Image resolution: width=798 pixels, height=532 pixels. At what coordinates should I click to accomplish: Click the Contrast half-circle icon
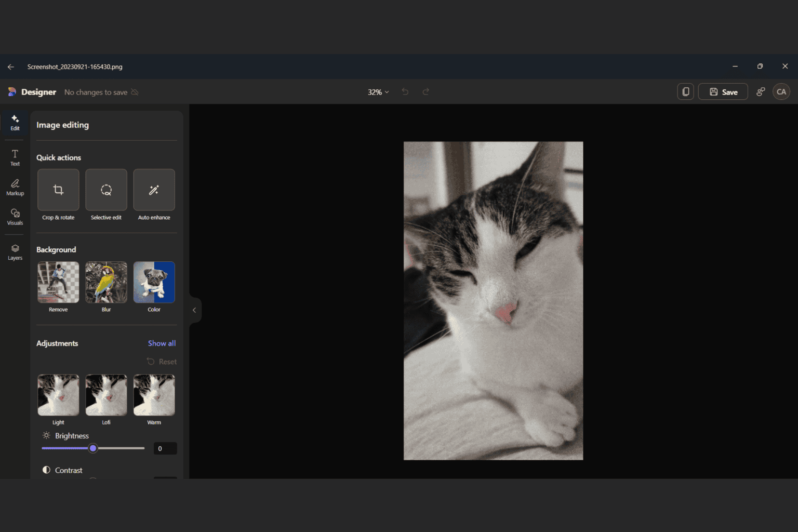[46, 470]
